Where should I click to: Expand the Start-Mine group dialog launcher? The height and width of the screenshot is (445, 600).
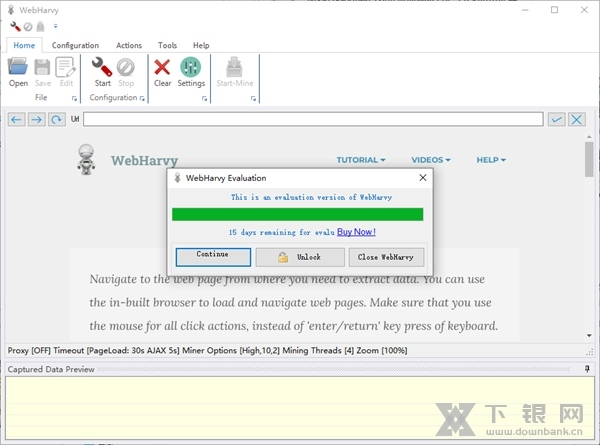click(253, 98)
